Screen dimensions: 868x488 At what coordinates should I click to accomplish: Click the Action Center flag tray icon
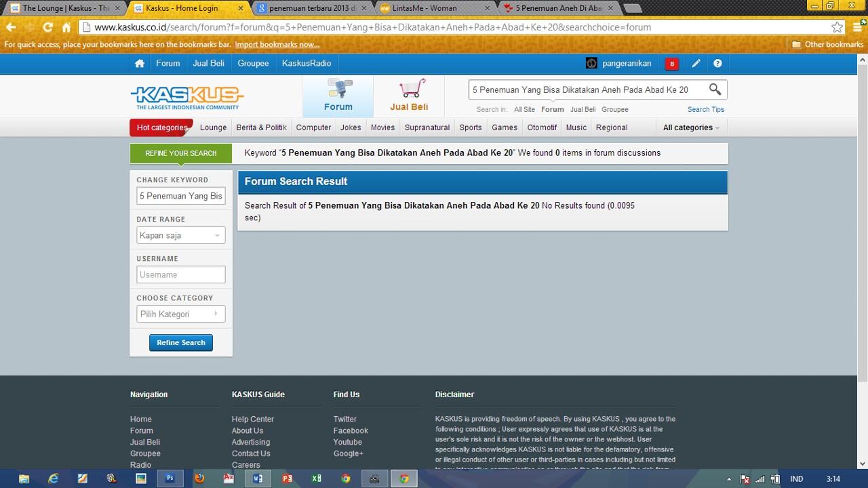tap(745, 479)
